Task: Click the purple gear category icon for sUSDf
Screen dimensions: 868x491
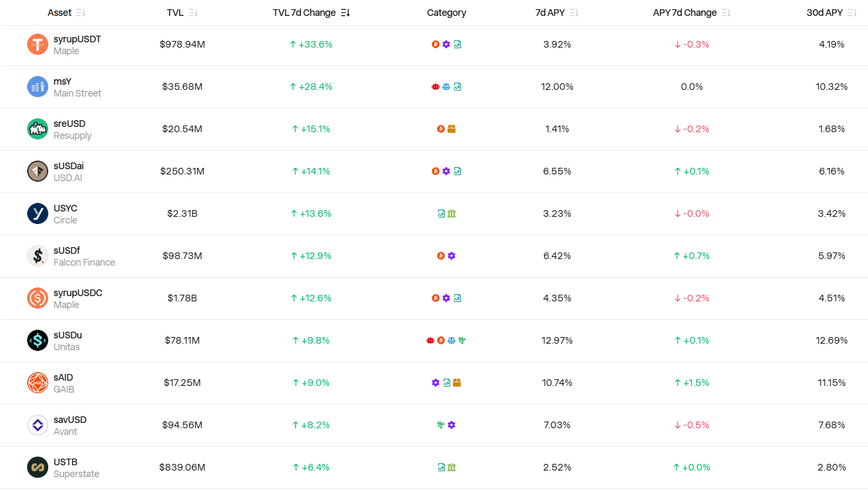Action: coord(452,256)
